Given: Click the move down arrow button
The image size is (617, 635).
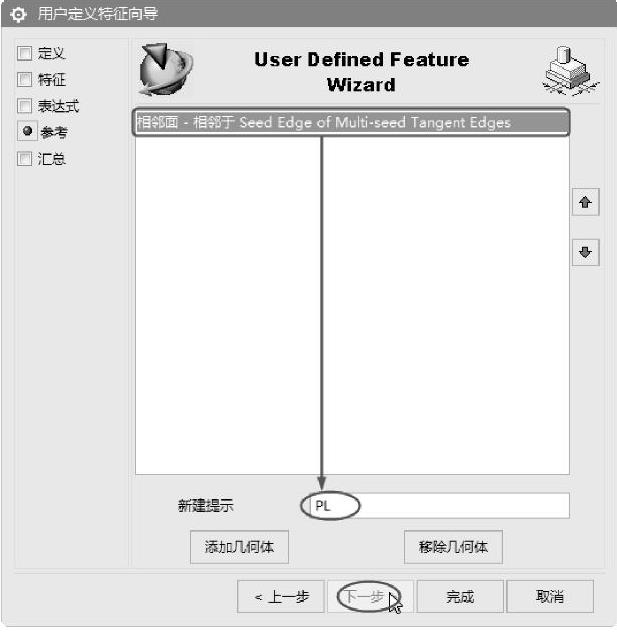Looking at the screenshot, I should tap(585, 252).
